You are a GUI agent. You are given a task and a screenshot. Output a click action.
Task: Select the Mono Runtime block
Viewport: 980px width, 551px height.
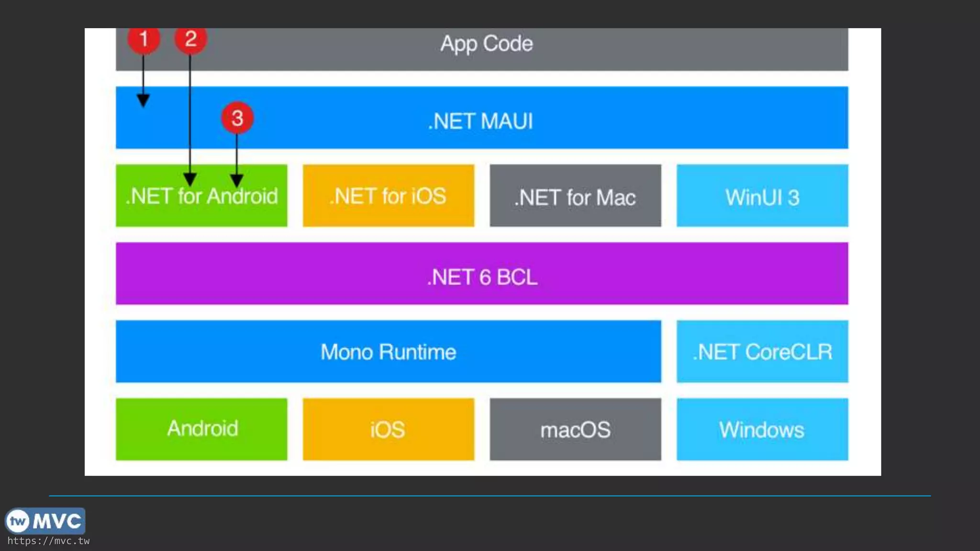(x=388, y=352)
